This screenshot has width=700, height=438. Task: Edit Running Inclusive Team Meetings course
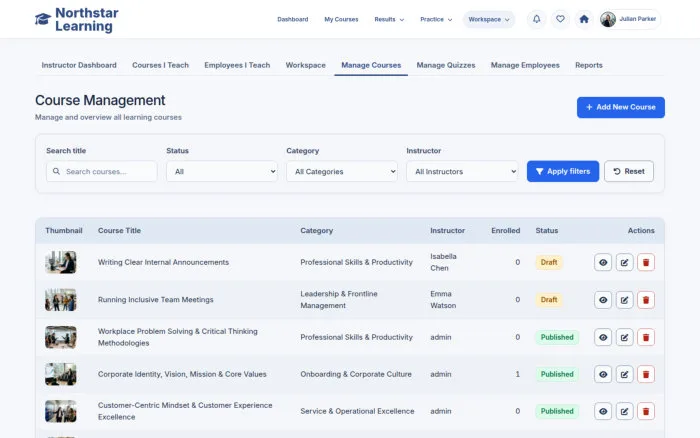[625, 300]
